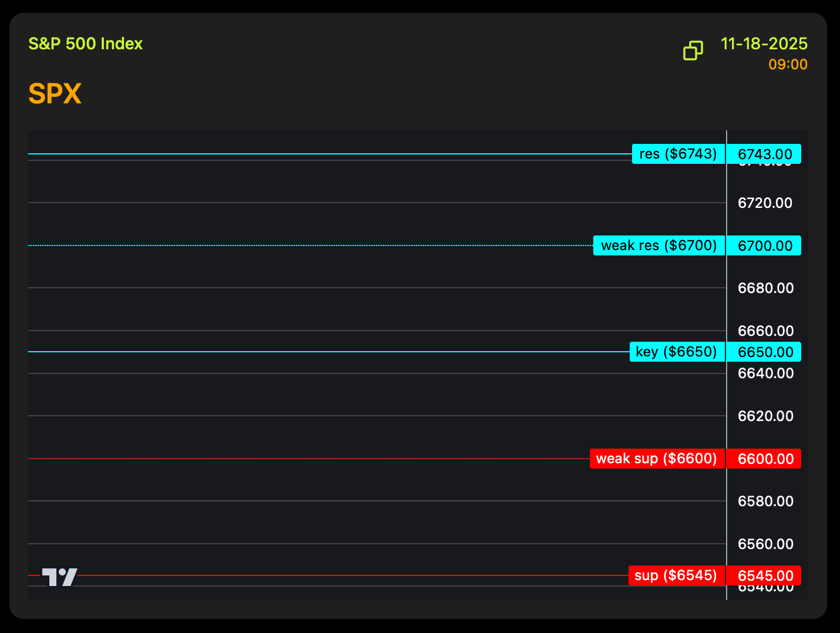The width and height of the screenshot is (840, 633).
Task: Select the weak sup ($6600) label
Action: click(x=657, y=459)
